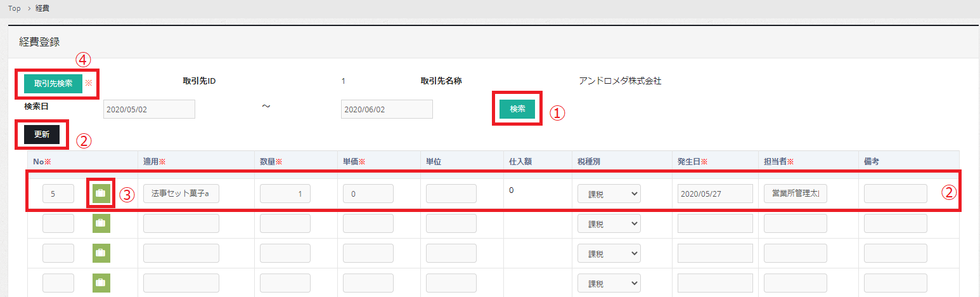Expand the 税種別 dropdown in the fourth row
Screen dimensions: 980x297
coord(609,283)
